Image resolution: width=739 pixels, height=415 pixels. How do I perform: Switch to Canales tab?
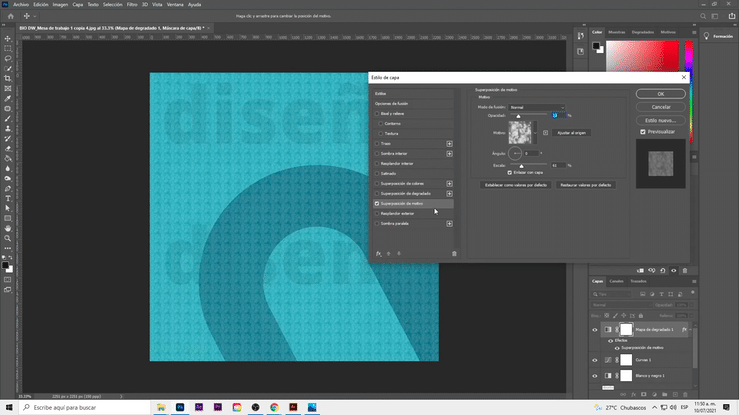click(x=616, y=281)
